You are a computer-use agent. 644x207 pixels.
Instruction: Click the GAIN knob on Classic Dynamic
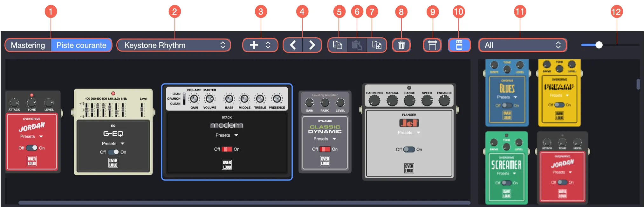coord(309,103)
